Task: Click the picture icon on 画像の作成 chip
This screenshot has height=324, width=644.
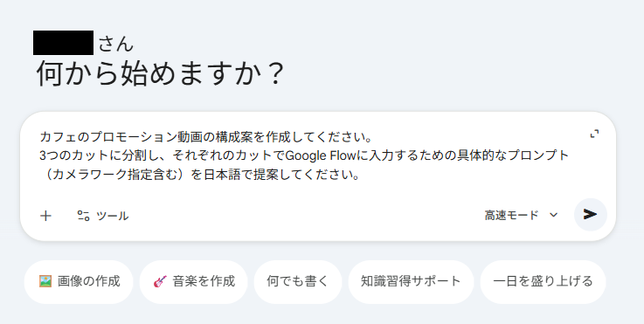Action: (x=45, y=281)
